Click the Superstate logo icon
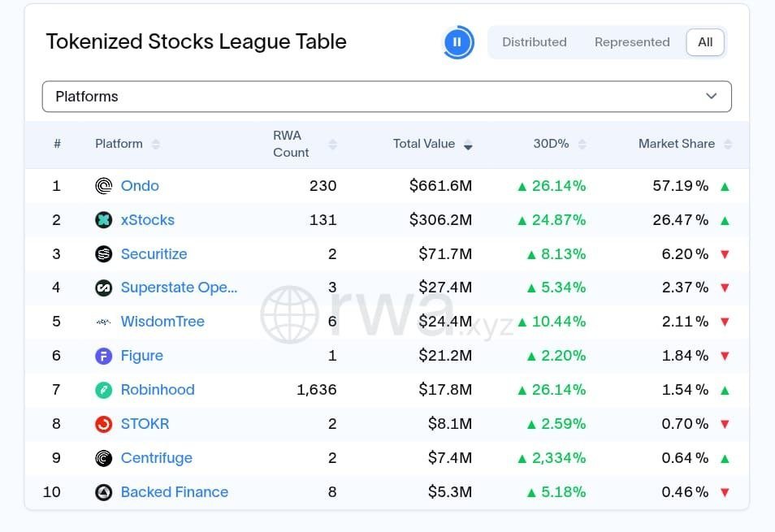 coord(103,288)
